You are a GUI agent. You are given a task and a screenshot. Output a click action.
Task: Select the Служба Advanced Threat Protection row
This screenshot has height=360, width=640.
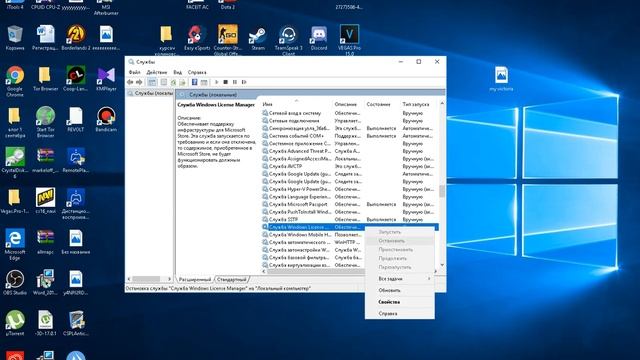pyautogui.click(x=349, y=151)
